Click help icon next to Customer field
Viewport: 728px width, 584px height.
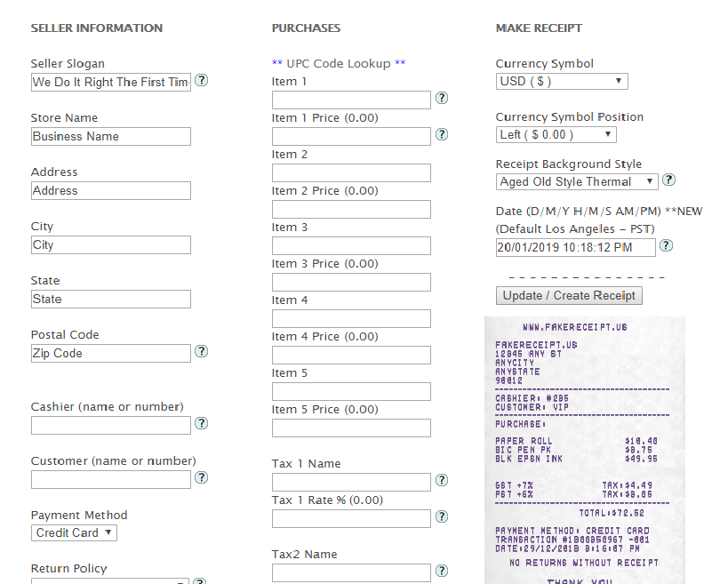click(201, 477)
